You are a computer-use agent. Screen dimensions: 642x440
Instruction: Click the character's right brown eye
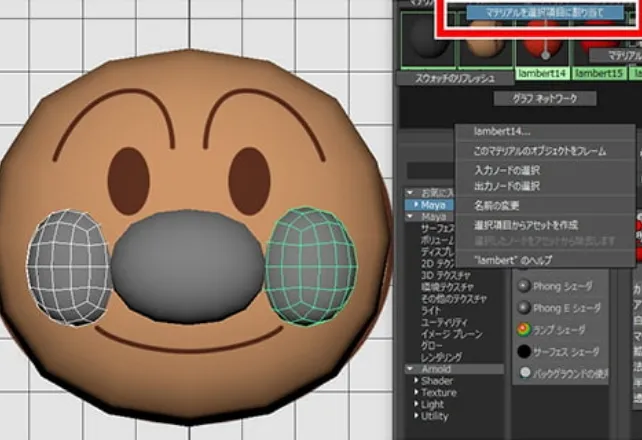[x=249, y=181]
